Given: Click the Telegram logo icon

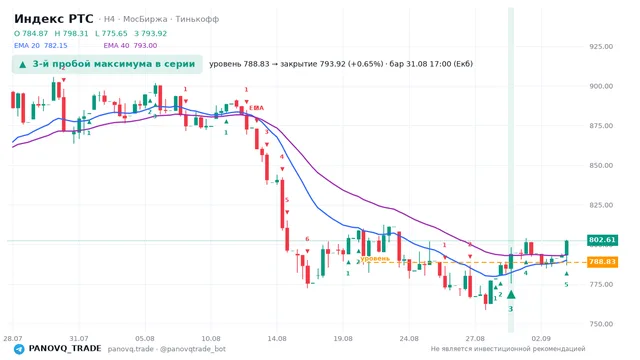Looking at the screenshot, I should (19, 349).
